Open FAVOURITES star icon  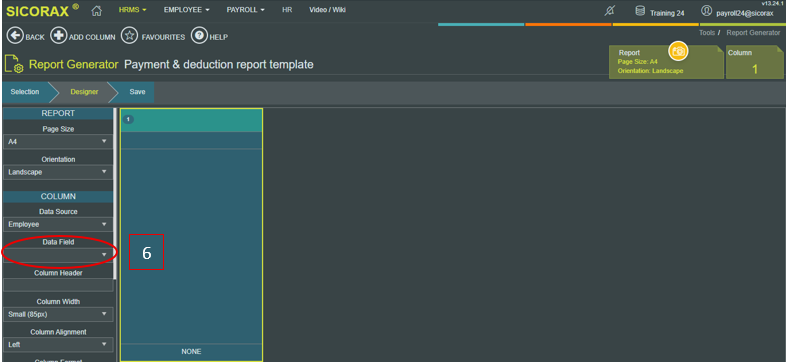point(129,36)
